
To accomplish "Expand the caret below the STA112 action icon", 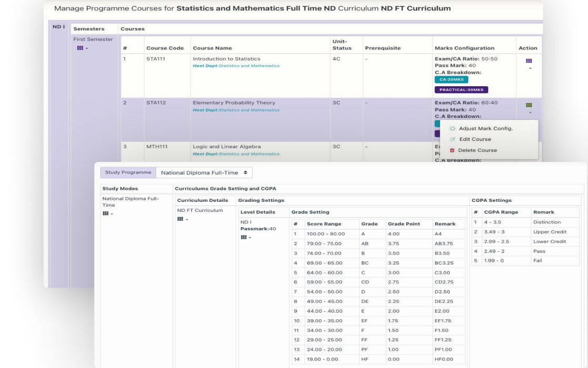I will (530, 113).
